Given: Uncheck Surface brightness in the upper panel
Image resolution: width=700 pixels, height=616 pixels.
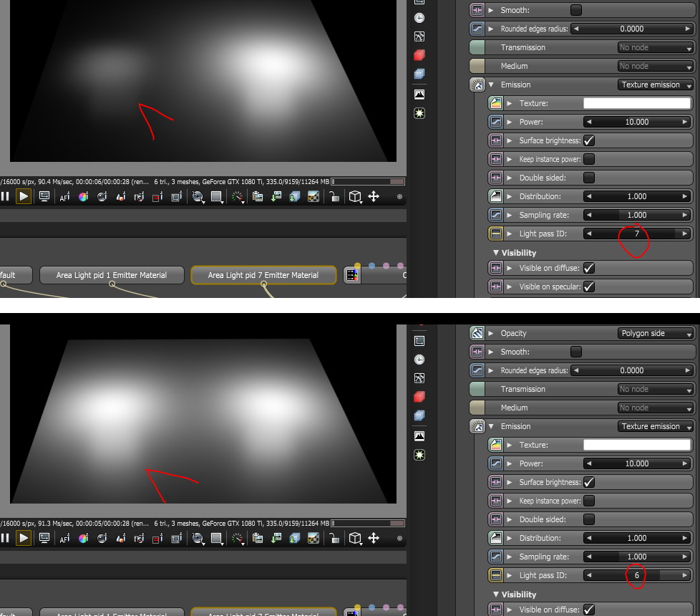Looking at the screenshot, I should click(589, 140).
